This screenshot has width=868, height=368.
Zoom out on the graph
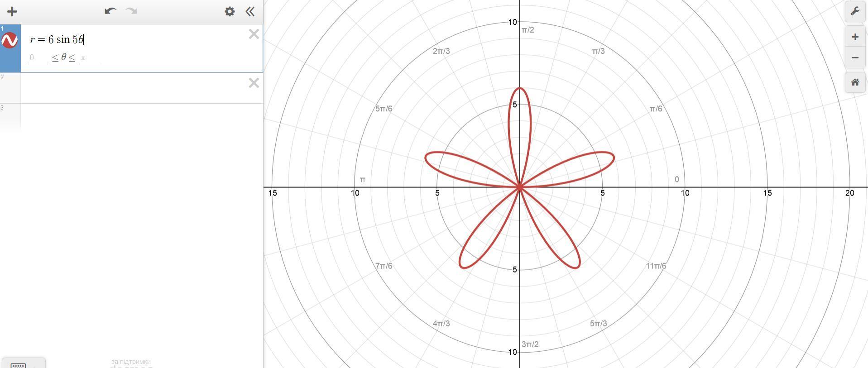coord(855,57)
